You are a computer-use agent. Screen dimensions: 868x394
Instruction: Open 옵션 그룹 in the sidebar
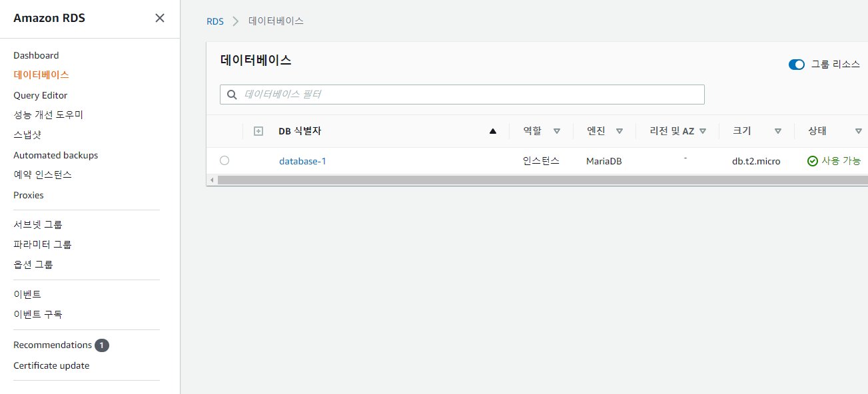coord(33,264)
